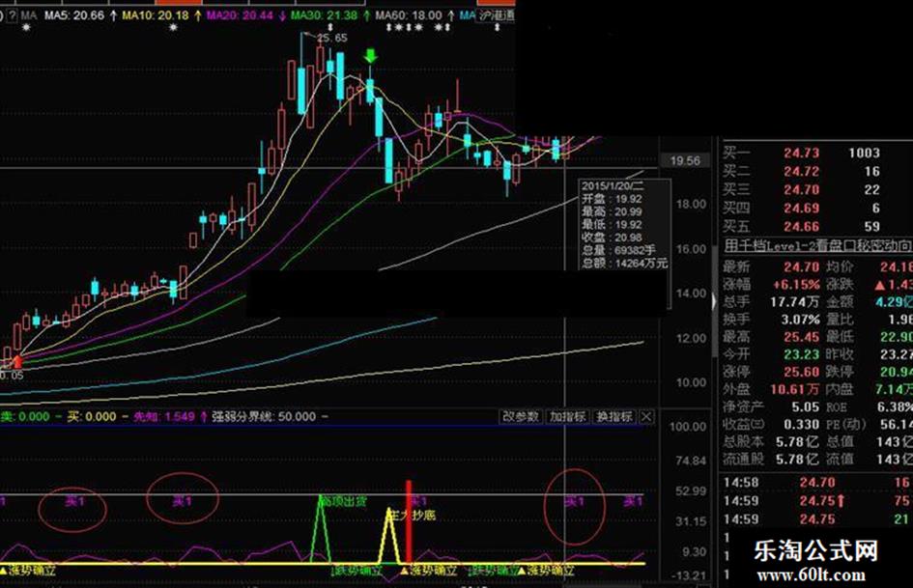913x588 pixels.
Task: Click the 今开 value 23.23
Action: pyautogui.click(x=801, y=354)
